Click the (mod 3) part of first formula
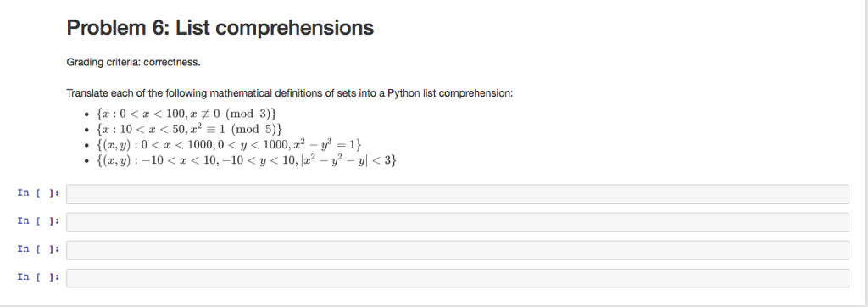The width and height of the screenshot is (868, 307). pyautogui.click(x=248, y=114)
